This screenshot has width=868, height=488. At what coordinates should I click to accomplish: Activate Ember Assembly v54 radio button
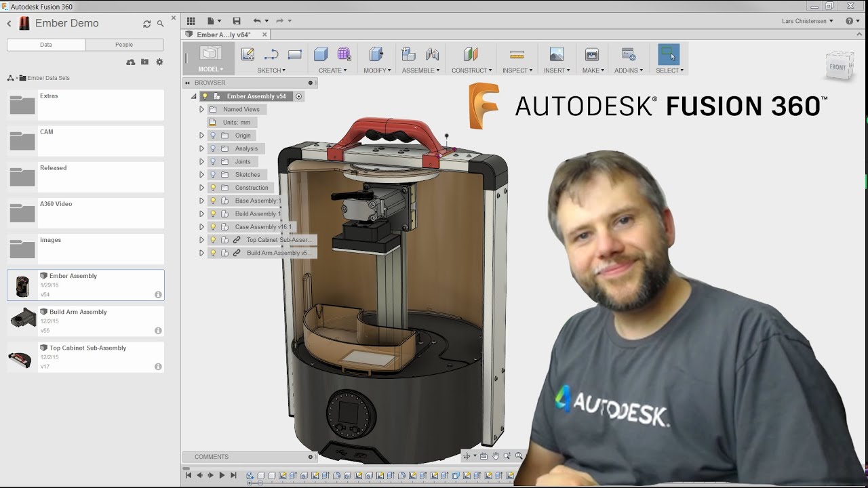pyautogui.click(x=298, y=96)
